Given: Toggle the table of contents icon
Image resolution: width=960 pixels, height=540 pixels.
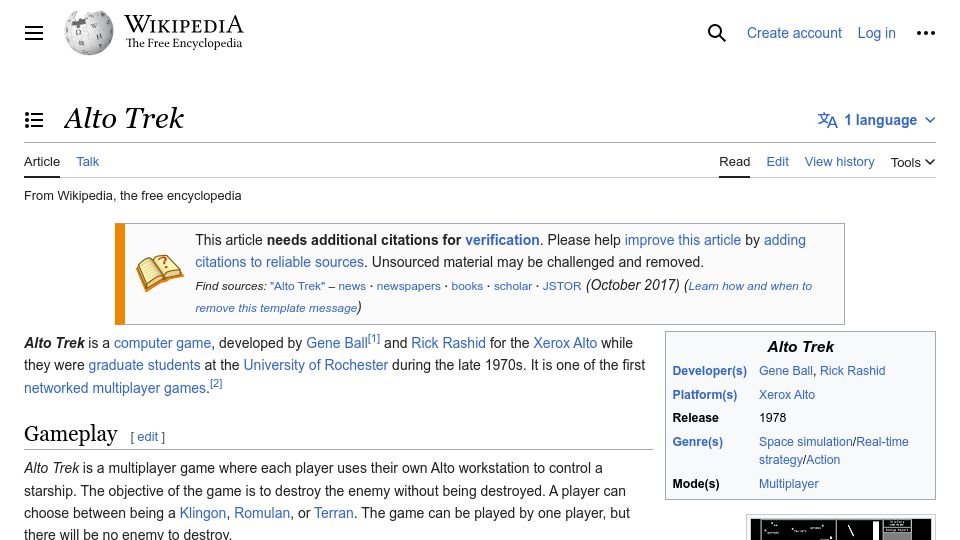Looking at the screenshot, I should coord(34,120).
